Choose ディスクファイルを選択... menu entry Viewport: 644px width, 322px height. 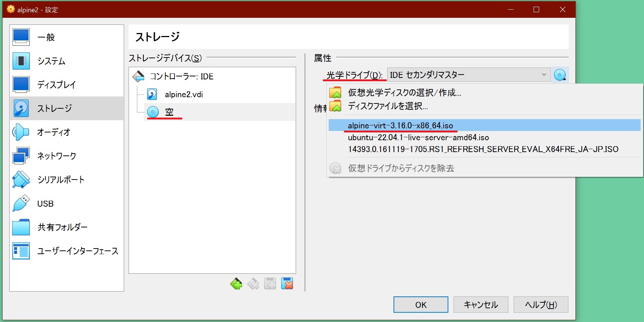coord(388,106)
